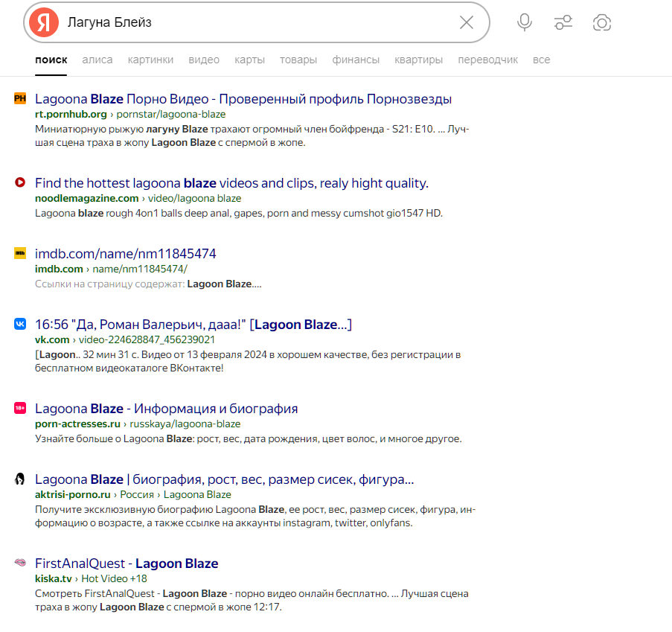Click the noodlemagazine.com domain link
672x632 pixels.
(x=86, y=198)
